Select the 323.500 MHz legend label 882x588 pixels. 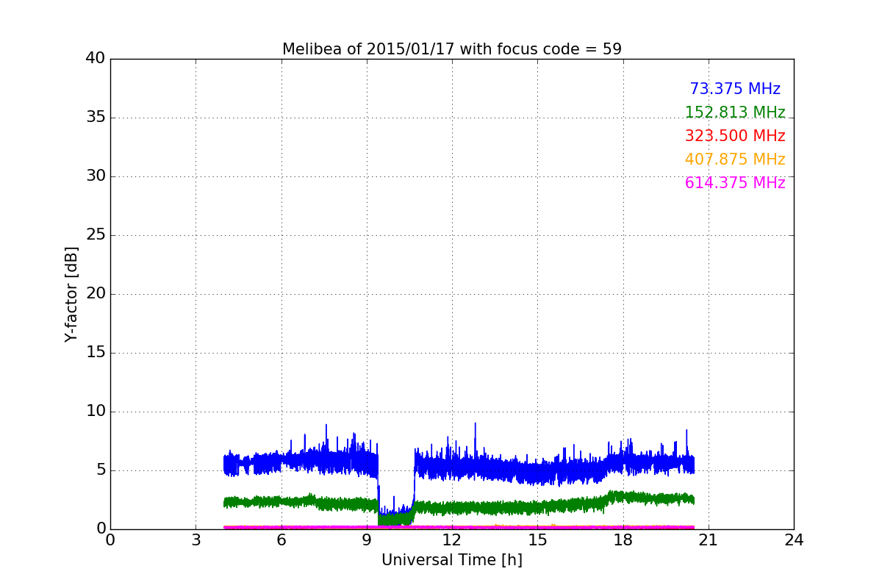(x=735, y=136)
